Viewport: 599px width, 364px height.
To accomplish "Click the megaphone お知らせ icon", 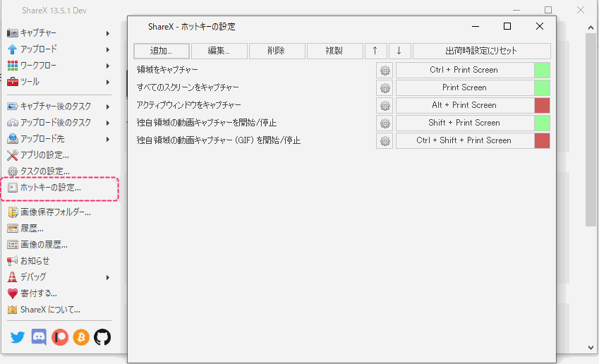I will [12, 261].
